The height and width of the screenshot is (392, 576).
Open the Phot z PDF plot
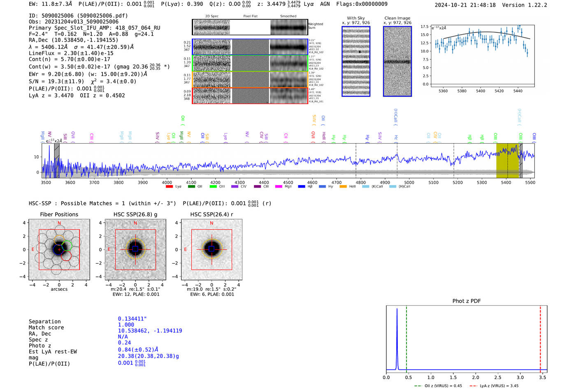tap(467, 339)
